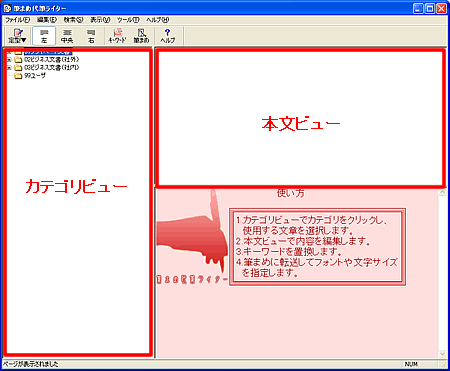Open the 表示(V) menu
Screen dimensions: 450x371
[x=100, y=20]
